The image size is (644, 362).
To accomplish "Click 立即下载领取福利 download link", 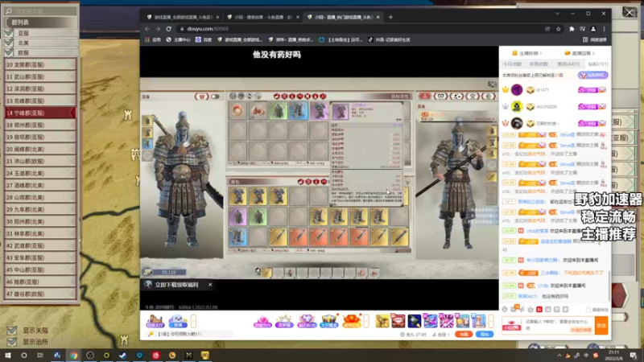I will 176,285.
